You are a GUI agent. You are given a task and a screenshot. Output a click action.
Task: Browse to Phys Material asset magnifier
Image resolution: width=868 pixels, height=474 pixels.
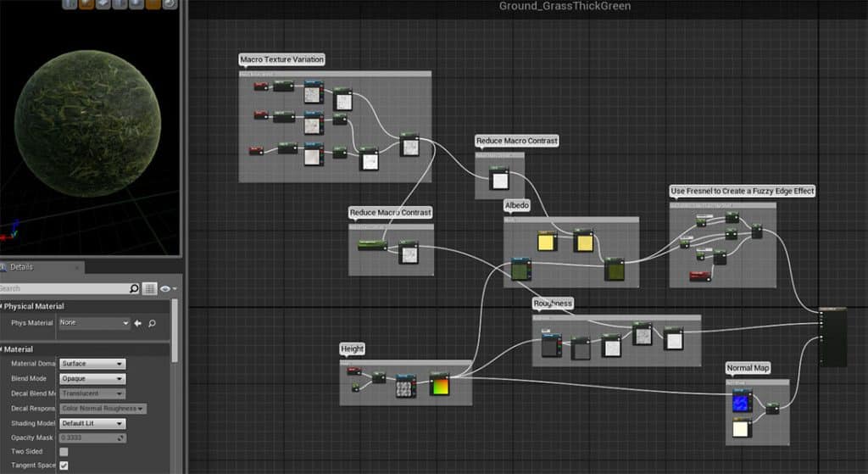[x=152, y=323]
